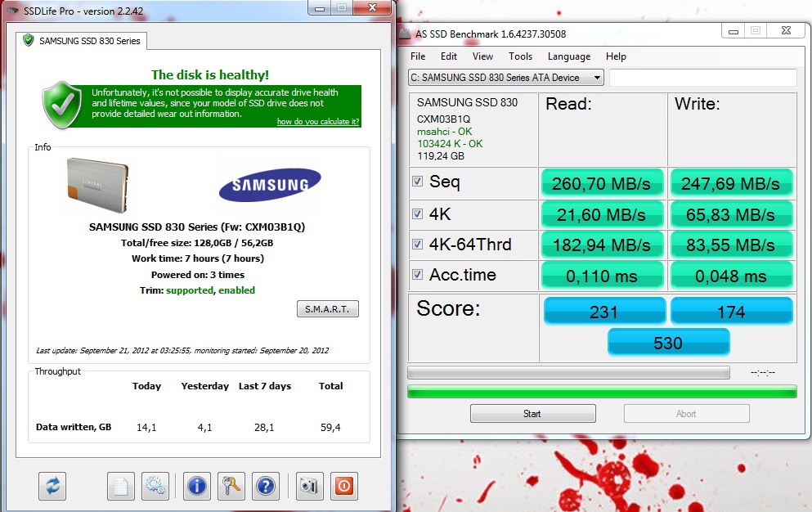Toggle the Acc.time benchmark checkbox
The image size is (812, 512).
[417, 274]
